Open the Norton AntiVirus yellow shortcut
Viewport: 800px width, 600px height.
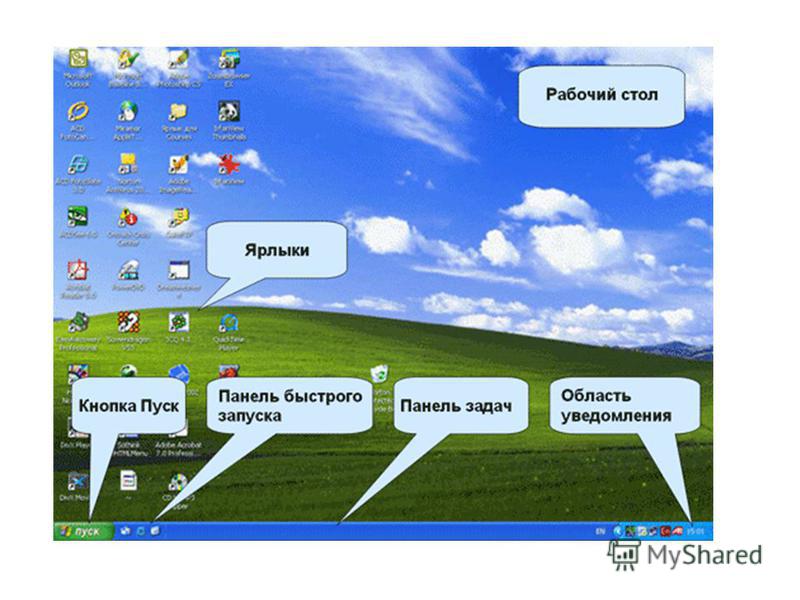pyautogui.click(x=128, y=164)
